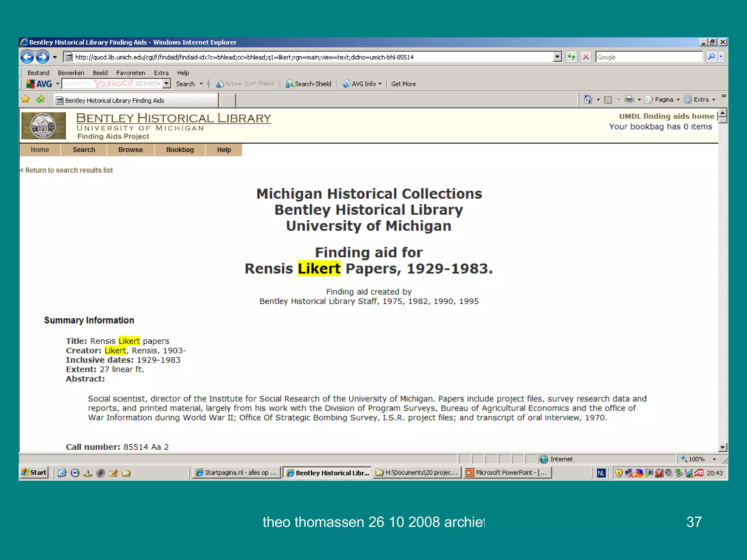Click Return to search results list link
This screenshot has width=747, height=560.
click(67, 170)
